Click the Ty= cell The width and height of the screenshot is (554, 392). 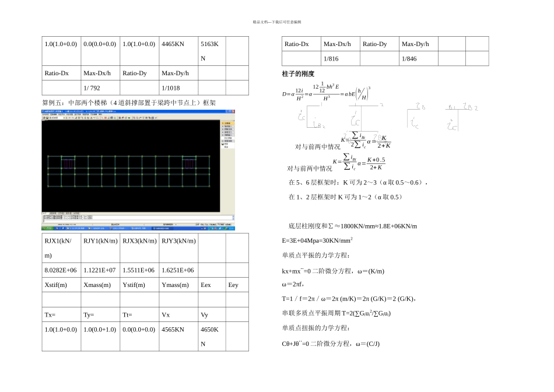tap(100, 314)
